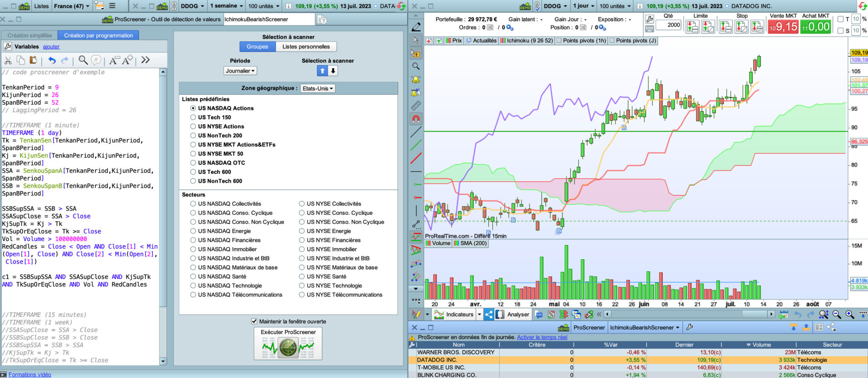Click the Activer le temps réel link
This screenshot has width=868, height=378.
pyautogui.click(x=542, y=337)
